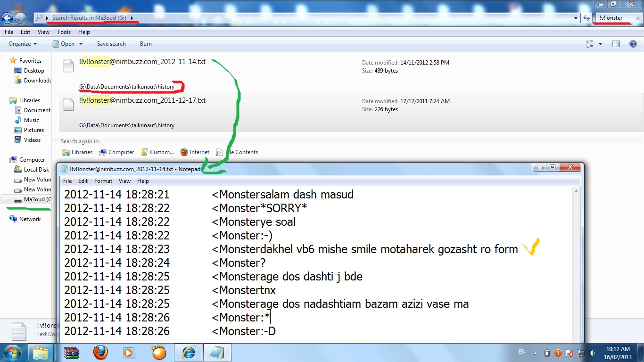
Task: Click Burn in the toolbar
Action: point(146,44)
